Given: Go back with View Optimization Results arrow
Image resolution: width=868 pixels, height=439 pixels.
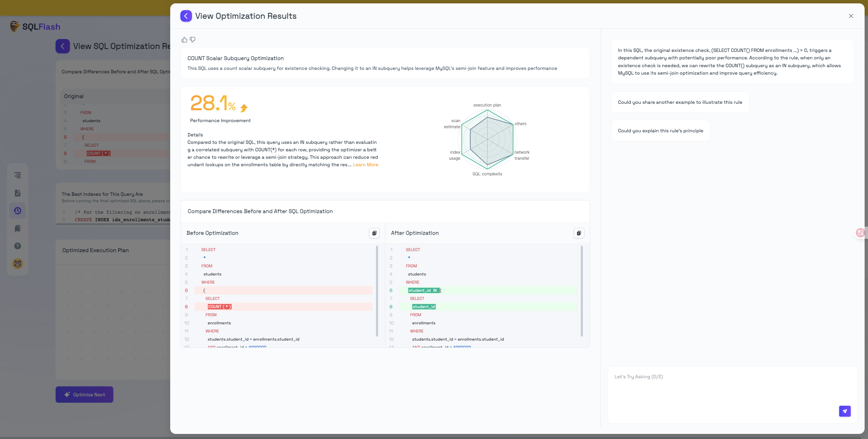Looking at the screenshot, I should click(x=186, y=16).
